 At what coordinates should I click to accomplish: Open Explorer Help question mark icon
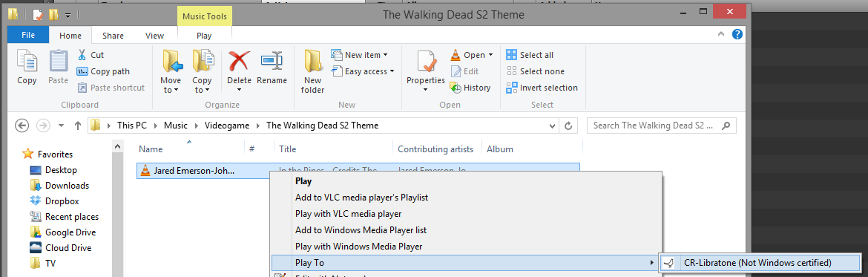pyautogui.click(x=737, y=34)
